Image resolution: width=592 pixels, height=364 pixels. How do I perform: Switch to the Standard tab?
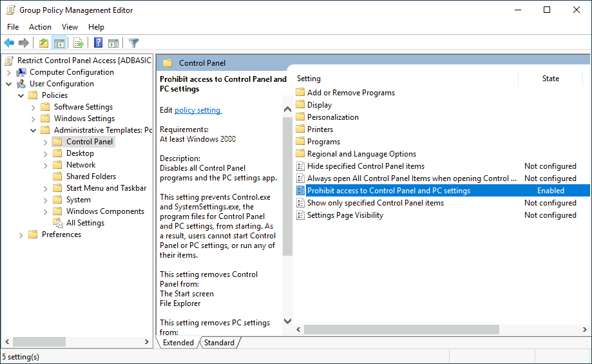[x=219, y=343]
